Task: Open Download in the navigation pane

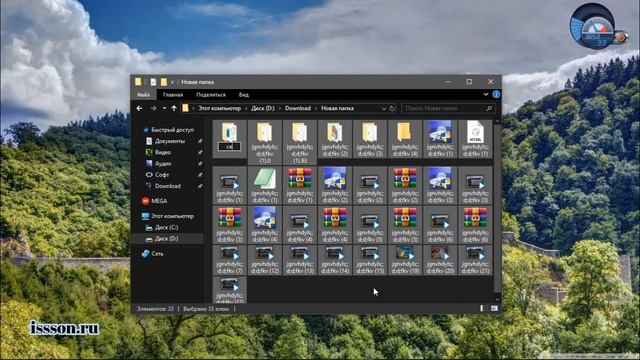Action: [163, 186]
